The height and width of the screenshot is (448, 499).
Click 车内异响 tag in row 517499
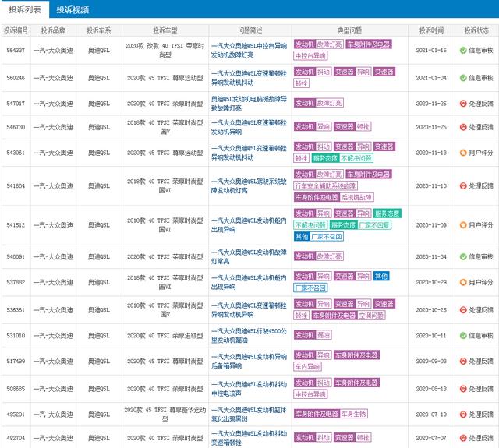[307, 367]
